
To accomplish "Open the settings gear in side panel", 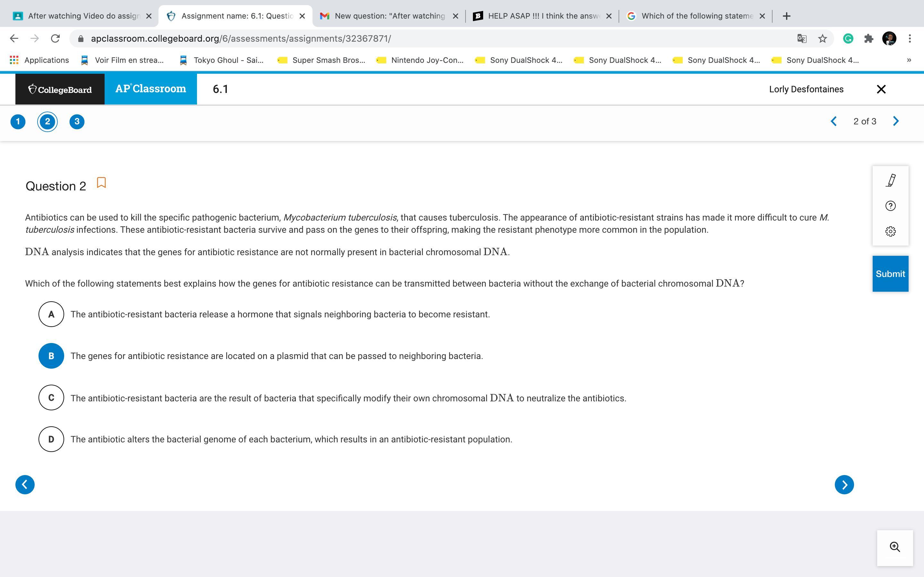I will (890, 231).
